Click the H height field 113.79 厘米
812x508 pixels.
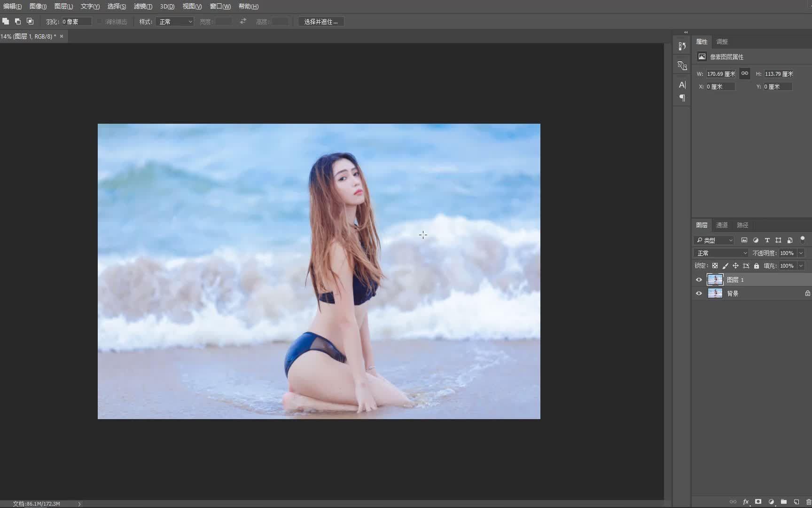pos(779,74)
